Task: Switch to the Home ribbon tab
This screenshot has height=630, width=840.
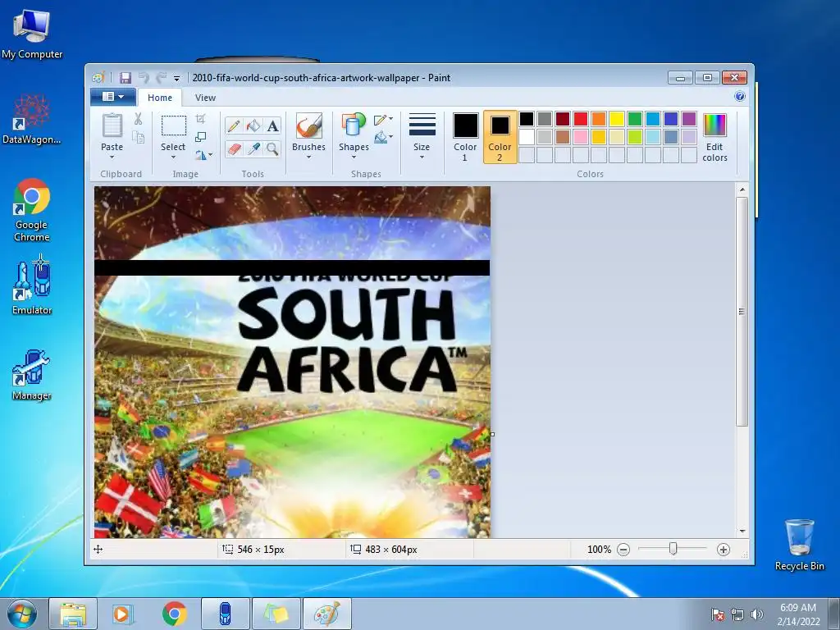Action: pos(160,98)
